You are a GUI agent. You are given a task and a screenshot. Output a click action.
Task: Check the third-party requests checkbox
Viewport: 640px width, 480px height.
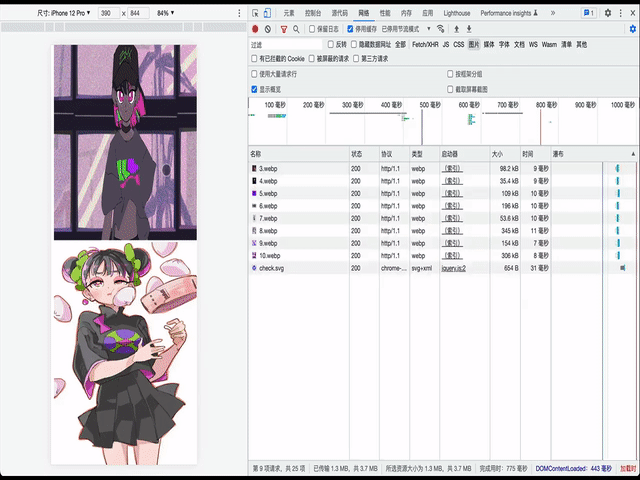click(x=356, y=59)
